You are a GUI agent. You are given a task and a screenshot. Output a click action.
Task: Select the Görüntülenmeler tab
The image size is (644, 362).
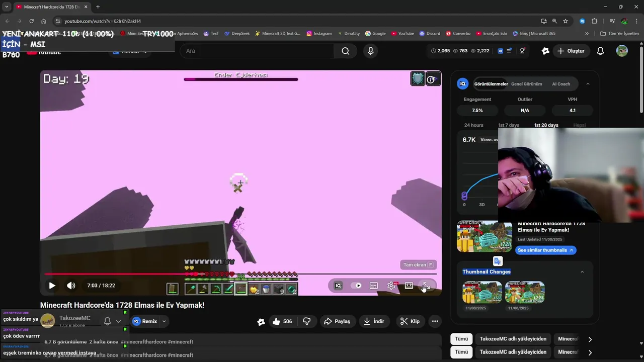click(491, 84)
